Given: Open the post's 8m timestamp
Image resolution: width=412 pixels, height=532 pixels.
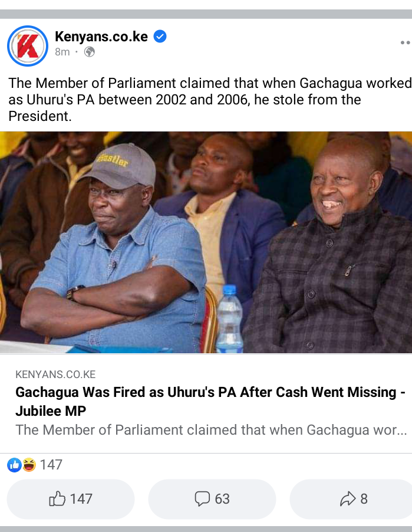Looking at the screenshot, I should pyautogui.click(x=62, y=52).
